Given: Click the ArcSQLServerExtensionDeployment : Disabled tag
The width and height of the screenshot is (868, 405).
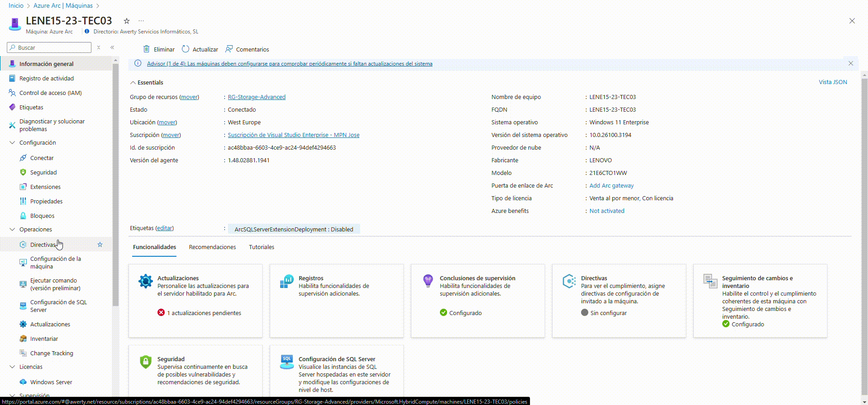Looking at the screenshot, I should 294,229.
